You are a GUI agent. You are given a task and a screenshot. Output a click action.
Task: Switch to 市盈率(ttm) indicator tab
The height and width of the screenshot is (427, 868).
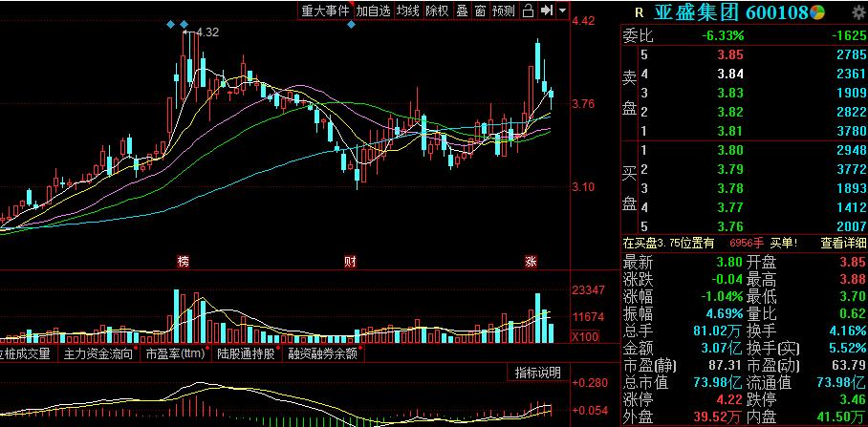tap(176, 353)
